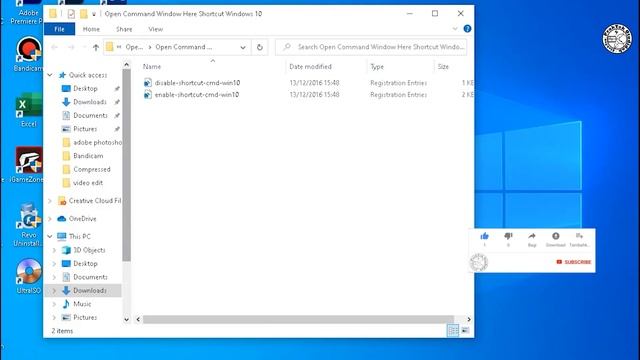The width and height of the screenshot is (640, 360).
Task: Sort files by Name column
Action: pos(152,67)
